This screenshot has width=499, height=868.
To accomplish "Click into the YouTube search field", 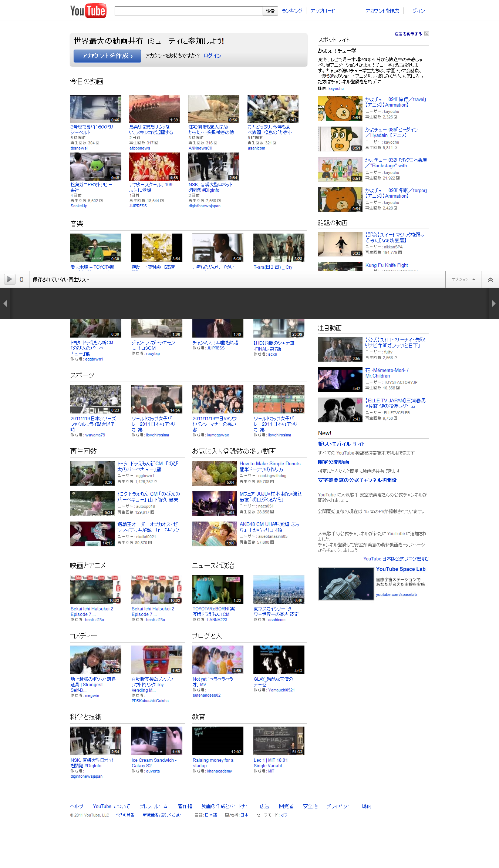I will tap(188, 11).
